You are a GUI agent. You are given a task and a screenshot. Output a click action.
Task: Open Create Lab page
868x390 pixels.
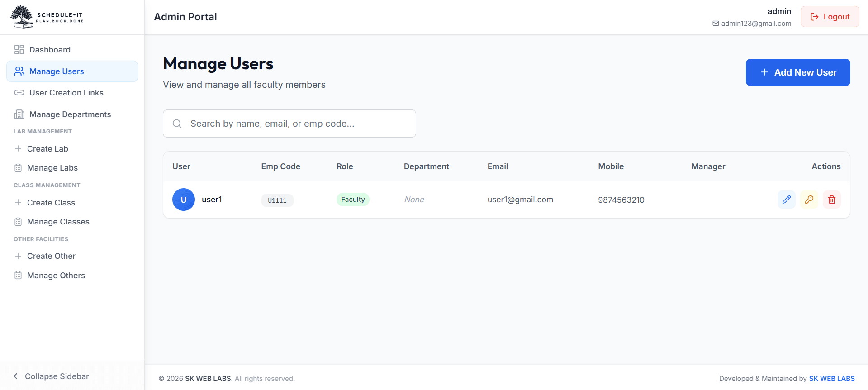[72, 149]
